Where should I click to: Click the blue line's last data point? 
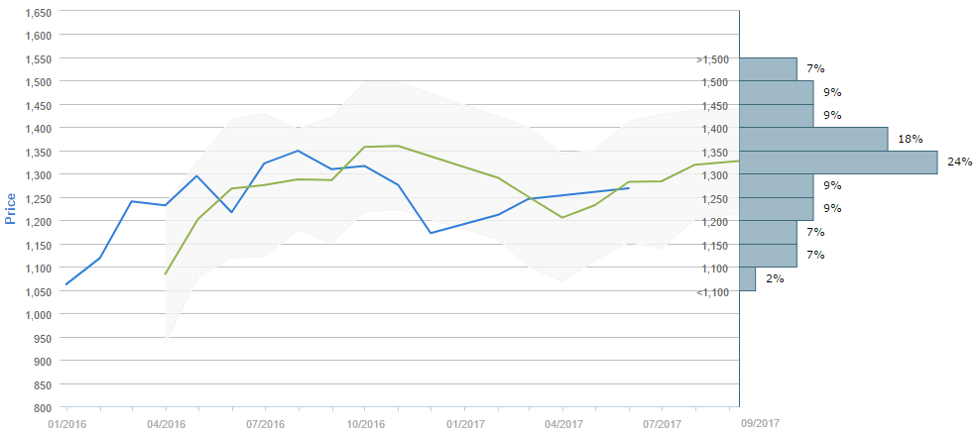[x=628, y=188]
